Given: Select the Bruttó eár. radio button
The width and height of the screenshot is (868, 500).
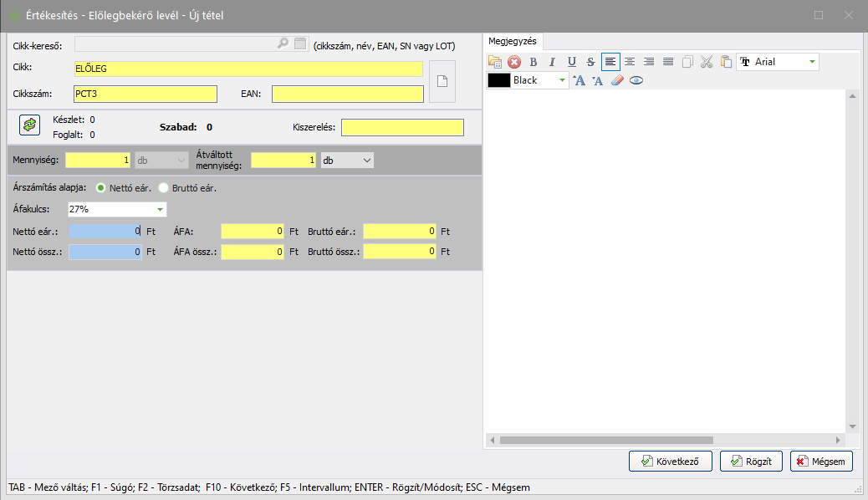Looking at the screenshot, I should [x=164, y=188].
